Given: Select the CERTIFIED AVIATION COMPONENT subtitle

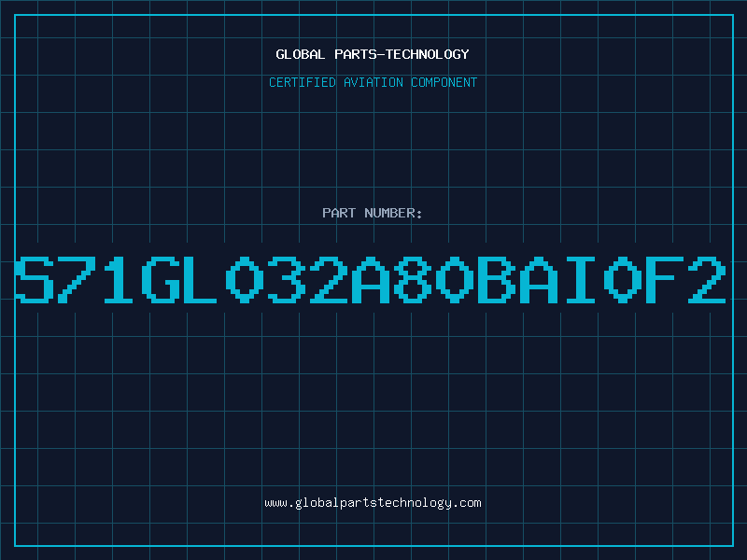Looking at the screenshot, I should point(373,82).
